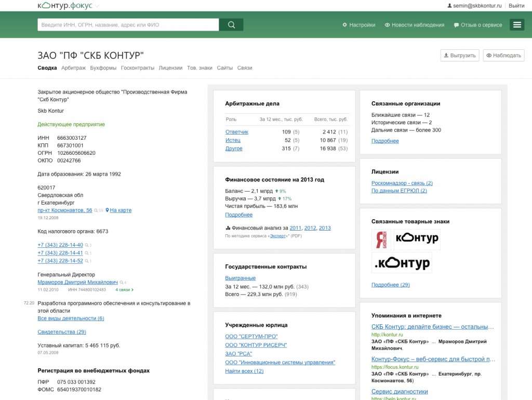The width and height of the screenshot is (532, 400).
Task: Open financial analysis for 2013
Action: tap(325, 228)
